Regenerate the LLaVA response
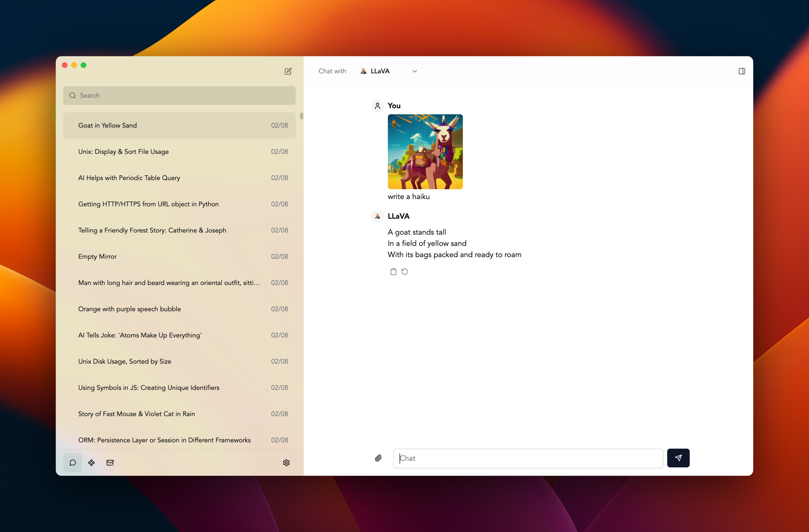Image resolution: width=809 pixels, height=532 pixels. pyautogui.click(x=404, y=271)
